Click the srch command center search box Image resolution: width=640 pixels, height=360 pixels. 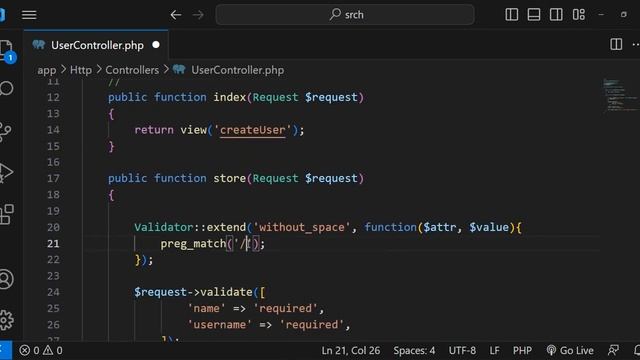click(x=345, y=15)
